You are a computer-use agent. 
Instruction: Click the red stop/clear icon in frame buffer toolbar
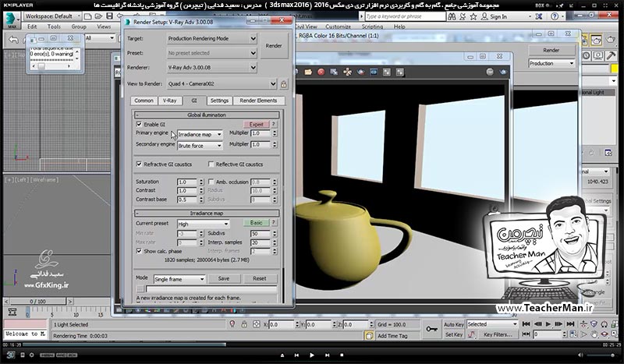pyautogui.click(x=321, y=72)
